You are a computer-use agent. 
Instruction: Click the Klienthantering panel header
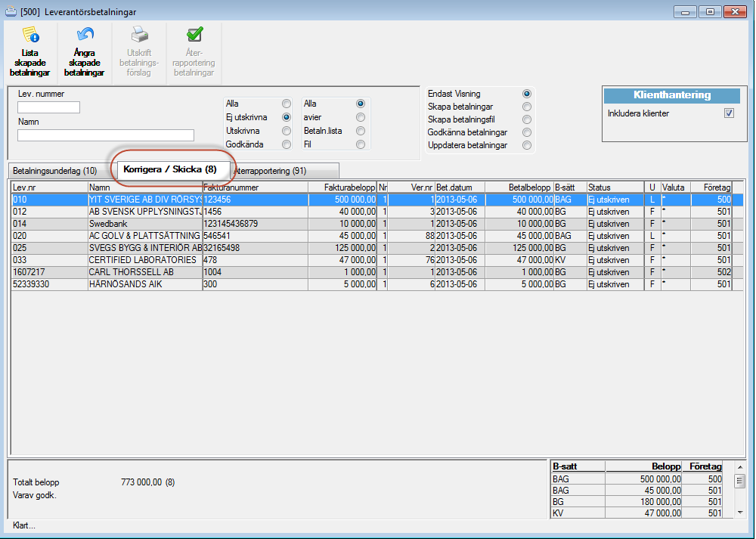pyautogui.click(x=672, y=95)
